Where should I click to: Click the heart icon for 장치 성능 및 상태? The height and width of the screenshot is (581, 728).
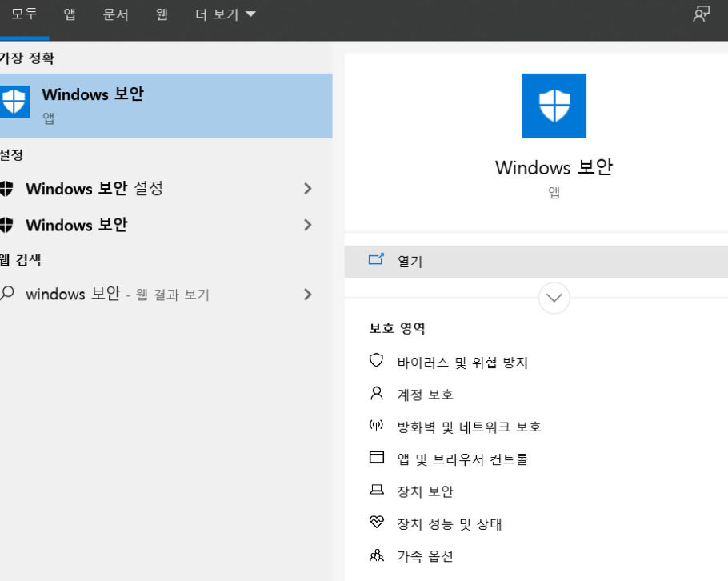tap(377, 522)
